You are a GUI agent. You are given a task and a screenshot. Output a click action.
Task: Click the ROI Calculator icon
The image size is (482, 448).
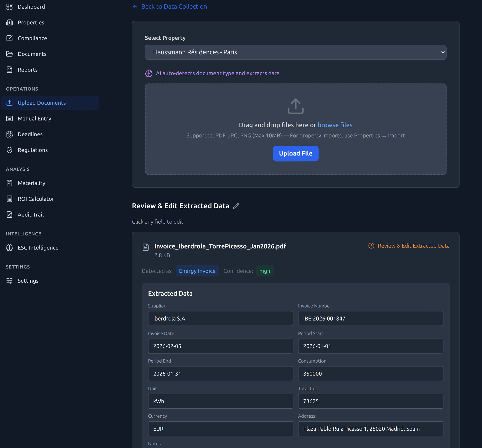pos(9,199)
